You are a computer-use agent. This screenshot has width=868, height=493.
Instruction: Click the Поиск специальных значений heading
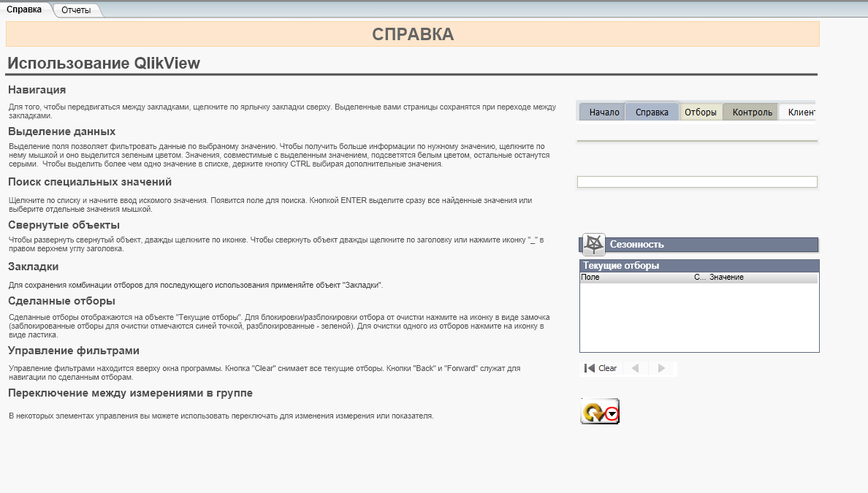pyautogui.click(x=90, y=182)
